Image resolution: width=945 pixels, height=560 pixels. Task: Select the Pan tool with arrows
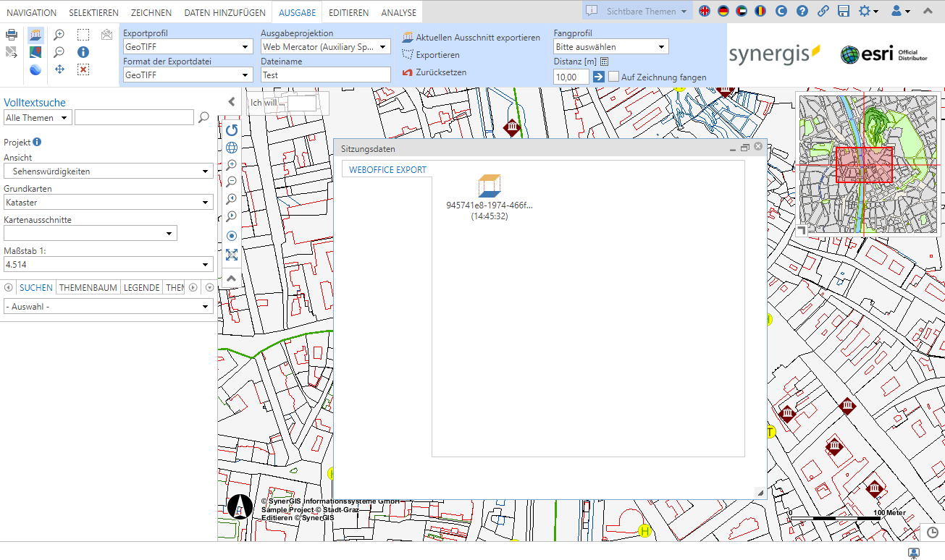59,69
